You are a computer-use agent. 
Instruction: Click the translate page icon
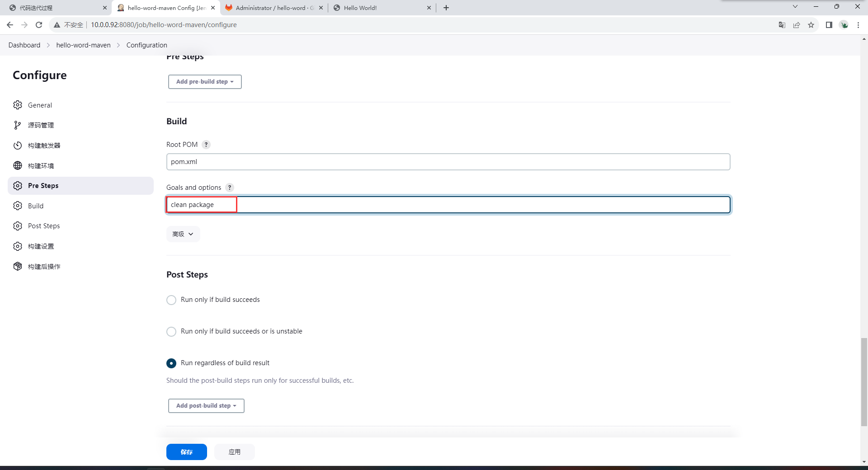coord(782,25)
